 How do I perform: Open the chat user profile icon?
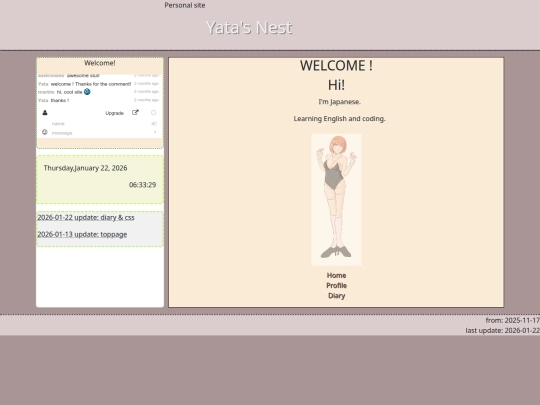tap(45, 113)
